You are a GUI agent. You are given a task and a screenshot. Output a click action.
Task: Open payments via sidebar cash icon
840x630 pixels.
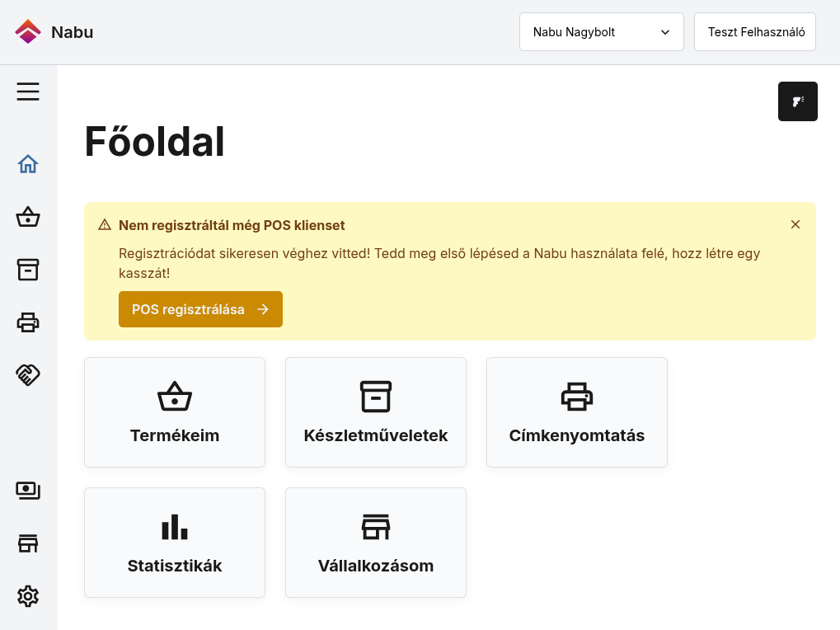tap(28, 490)
